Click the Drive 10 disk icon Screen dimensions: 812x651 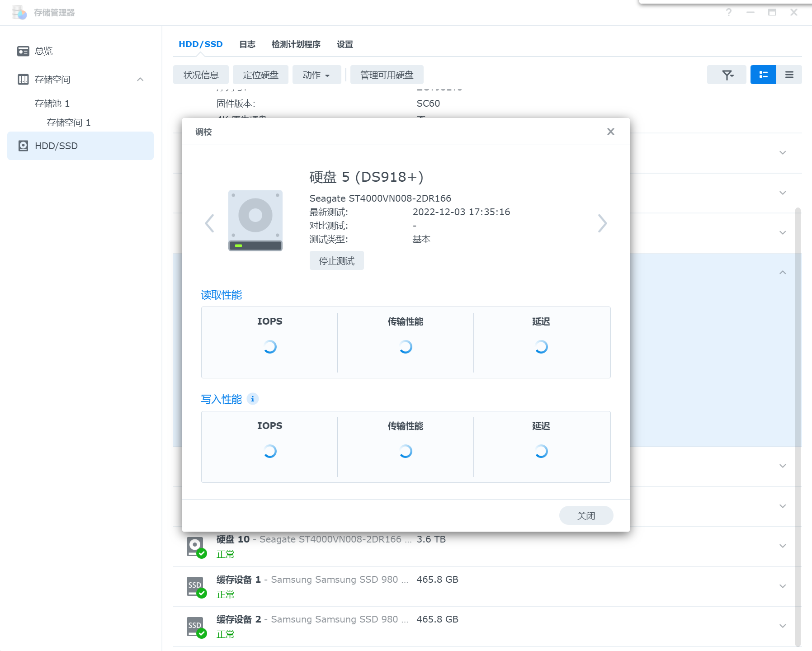pyautogui.click(x=196, y=547)
